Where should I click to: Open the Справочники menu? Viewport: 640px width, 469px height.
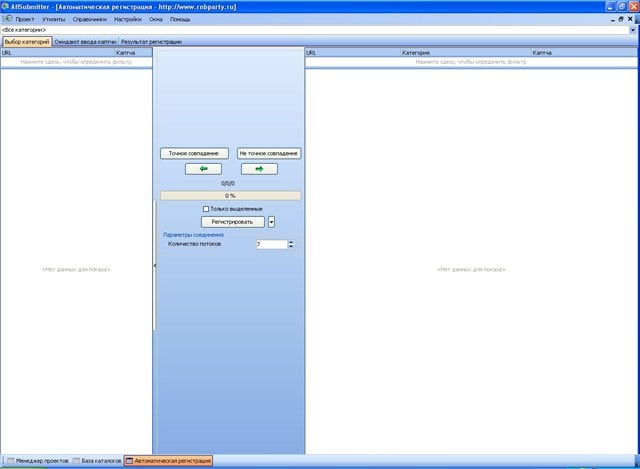[x=89, y=19]
